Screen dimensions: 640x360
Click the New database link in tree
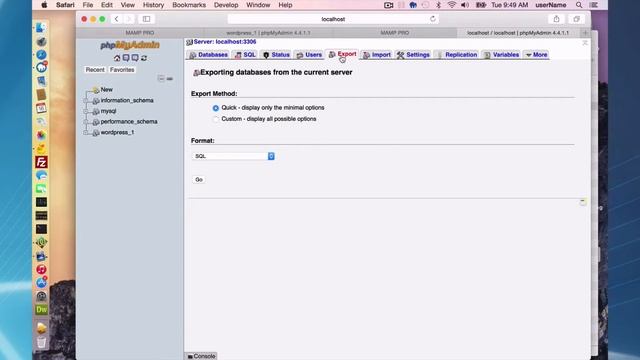(107, 89)
